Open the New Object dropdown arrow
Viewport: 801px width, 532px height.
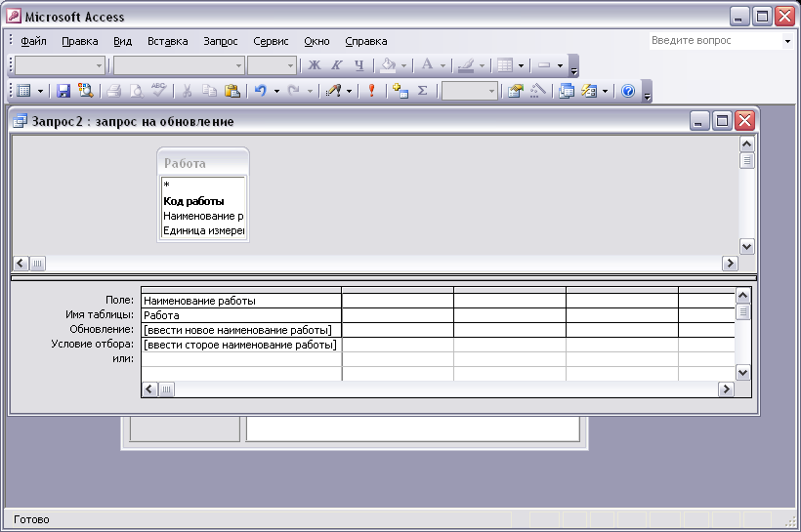coord(605,92)
